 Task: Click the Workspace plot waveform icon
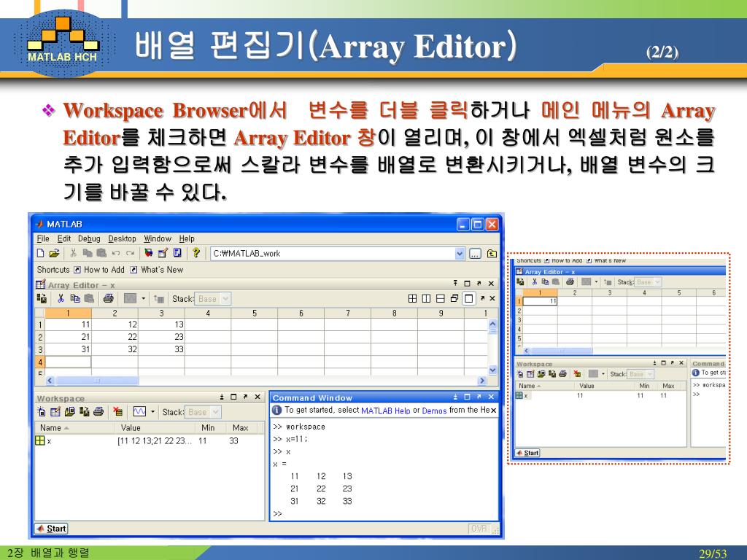[x=139, y=412]
